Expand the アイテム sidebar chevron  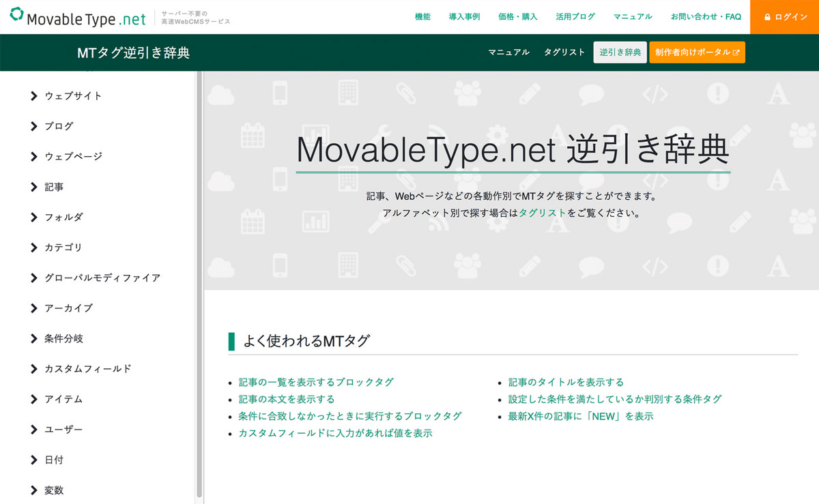click(34, 400)
